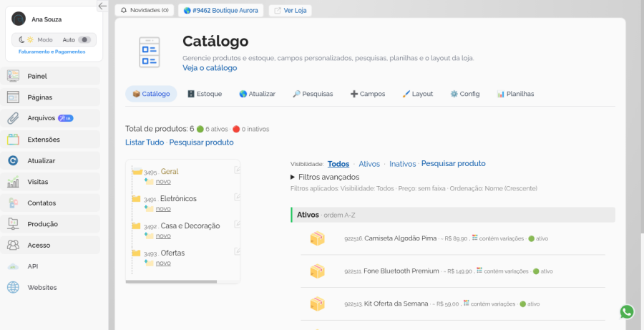This screenshot has width=644, height=330.
Task: Open the Planilhas tab
Action: (x=515, y=94)
